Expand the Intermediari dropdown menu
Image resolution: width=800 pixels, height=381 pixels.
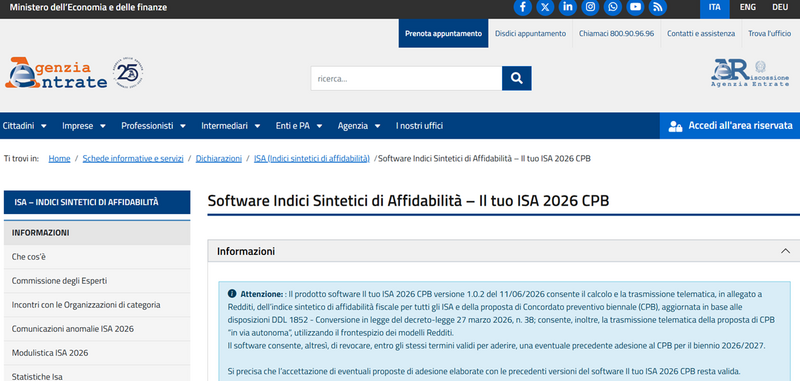click(231, 125)
